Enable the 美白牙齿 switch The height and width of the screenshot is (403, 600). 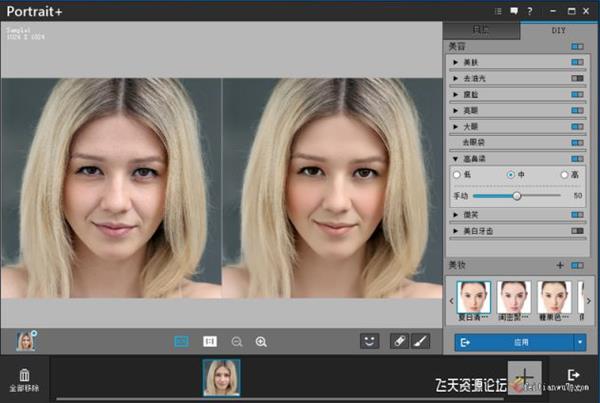[x=577, y=231]
